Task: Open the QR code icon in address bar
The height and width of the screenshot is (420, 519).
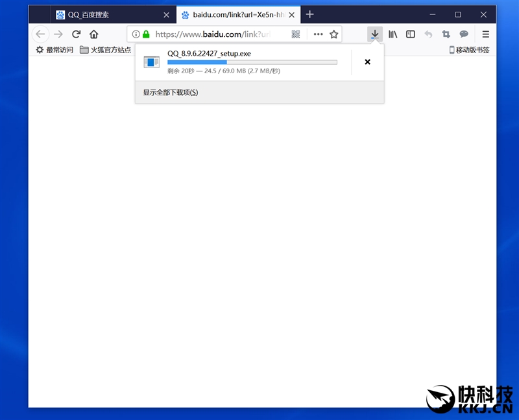Action: tap(296, 34)
